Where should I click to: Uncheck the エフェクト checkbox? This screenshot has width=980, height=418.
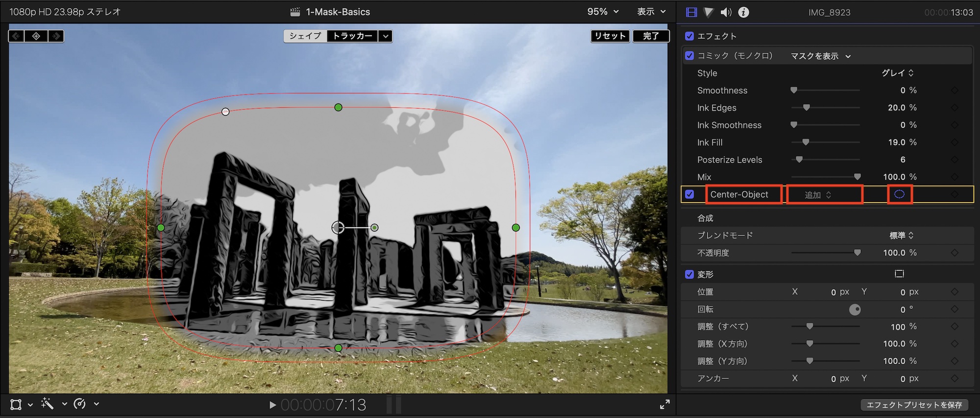[x=689, y=36]
